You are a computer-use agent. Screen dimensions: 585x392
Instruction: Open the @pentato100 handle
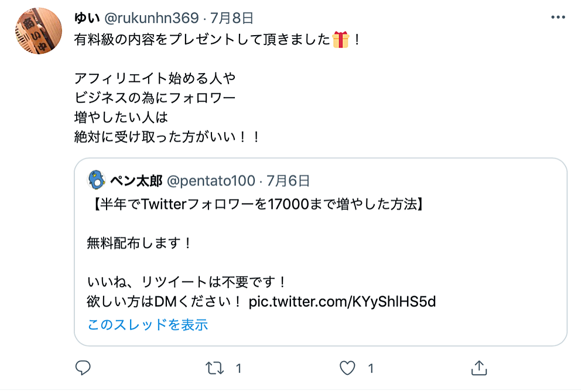(211, 181)
